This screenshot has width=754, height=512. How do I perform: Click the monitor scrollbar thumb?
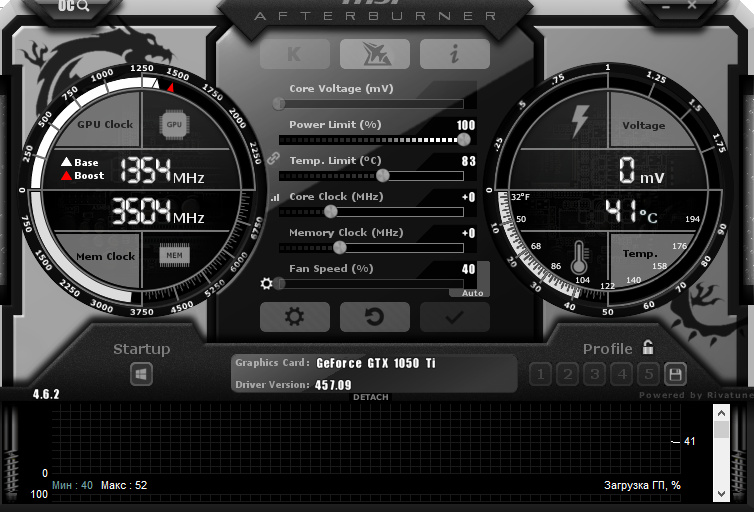pyautogui.click(x=721, y=430)
